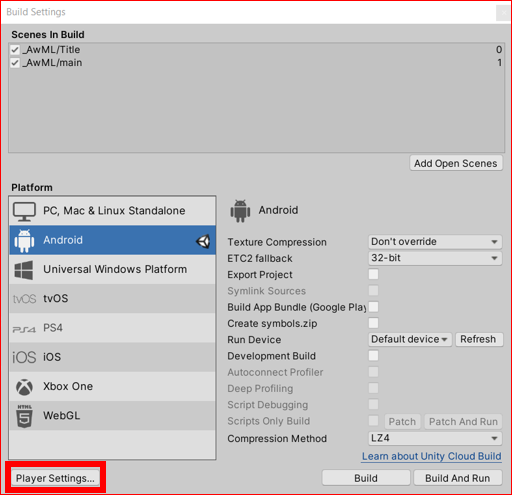The image size is (512, 495).
Task: Open the Compression Method dropdown
Action: 435,438
